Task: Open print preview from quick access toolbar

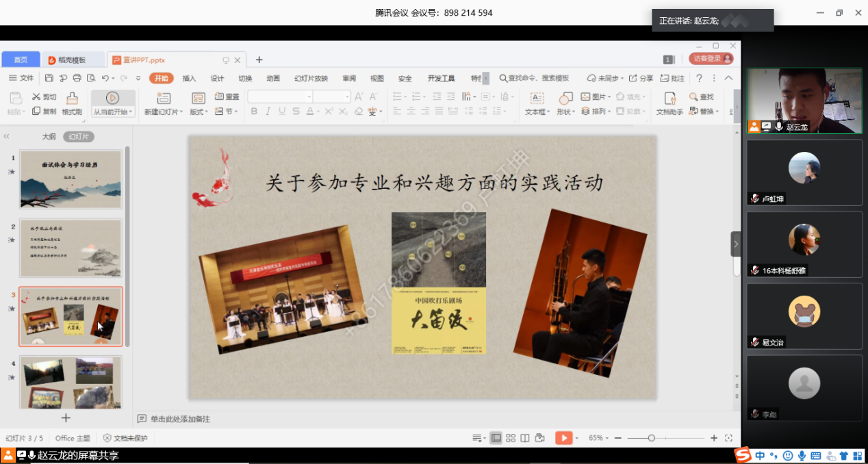Action: [90, 78]
